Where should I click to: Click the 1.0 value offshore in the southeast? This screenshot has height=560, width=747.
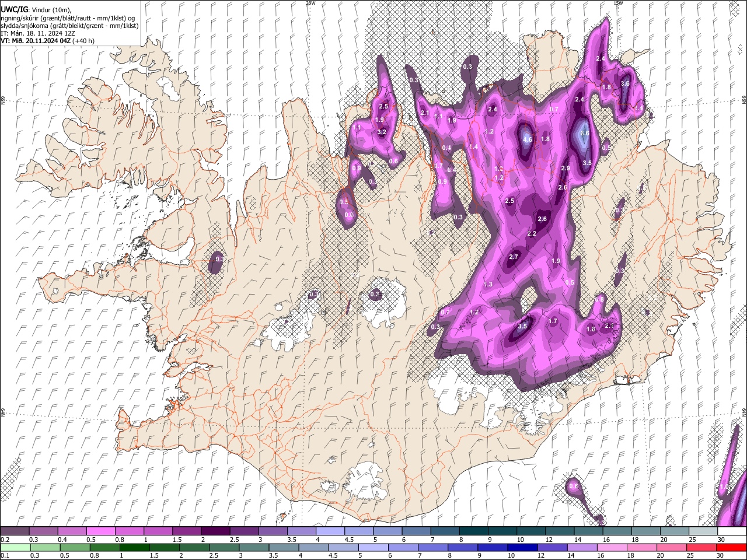[x=724, y=487]
